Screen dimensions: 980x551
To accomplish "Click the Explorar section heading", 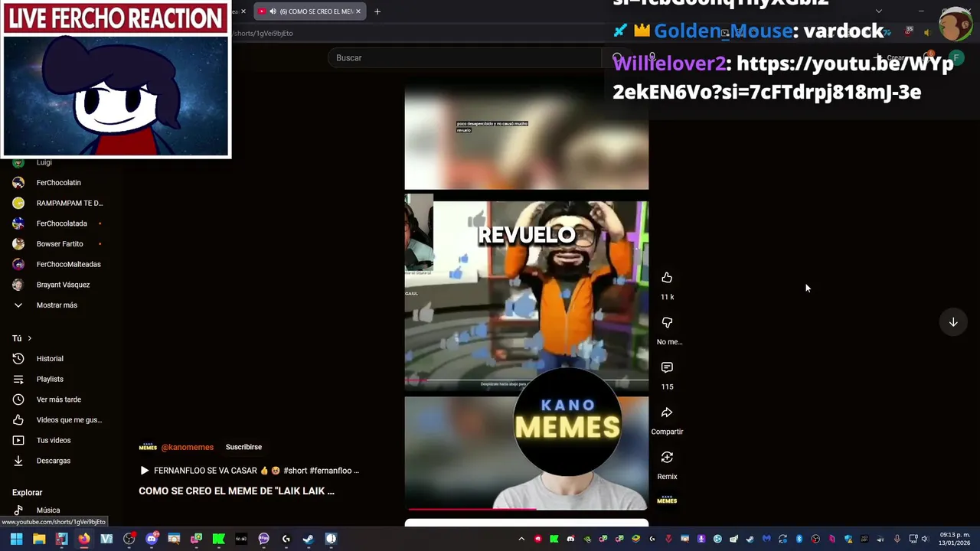I will [28, 493].
